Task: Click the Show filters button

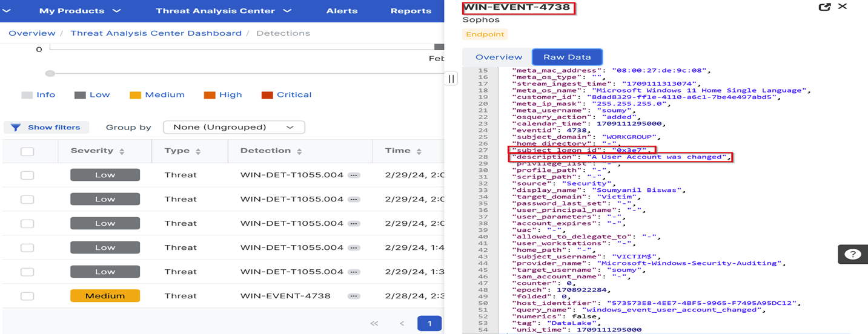Action: pyautogui.click(x=46, y=128)
